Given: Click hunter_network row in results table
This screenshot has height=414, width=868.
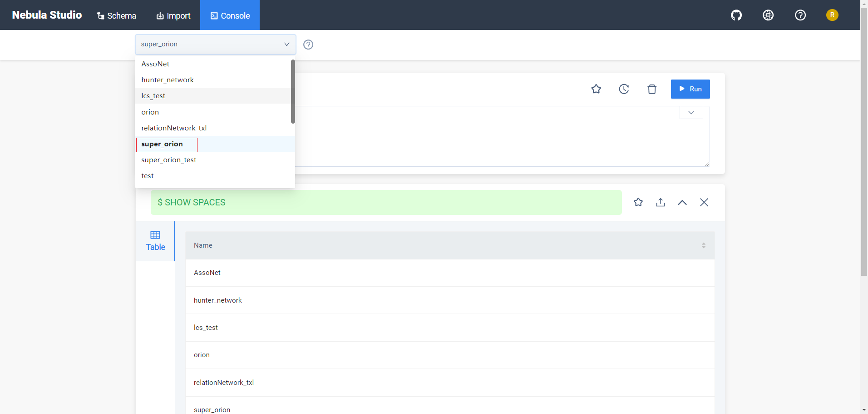Looking at the screenshot, I should pos(450,300).
